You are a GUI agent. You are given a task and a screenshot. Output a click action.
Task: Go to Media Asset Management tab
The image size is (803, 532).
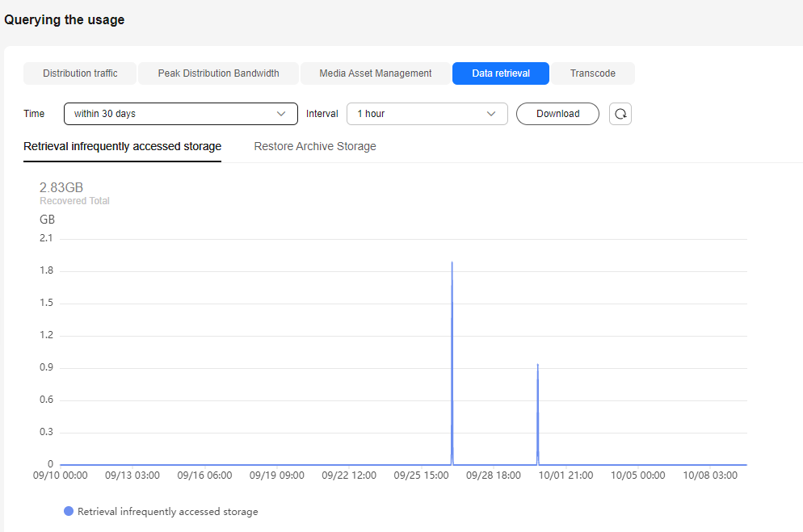376,73
